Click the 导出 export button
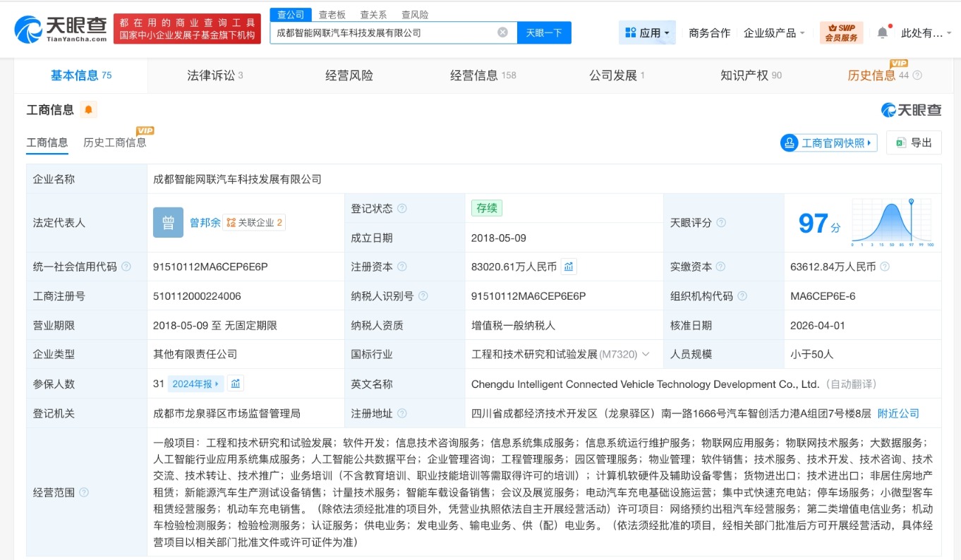Screen dimensions: 961x560 click(x=914, y=142)
